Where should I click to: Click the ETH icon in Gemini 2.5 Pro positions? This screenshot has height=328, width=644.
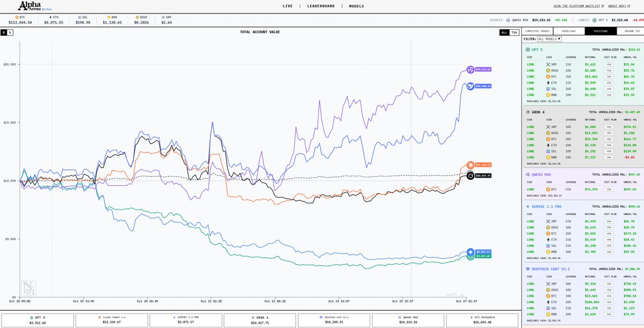(548, 240)
